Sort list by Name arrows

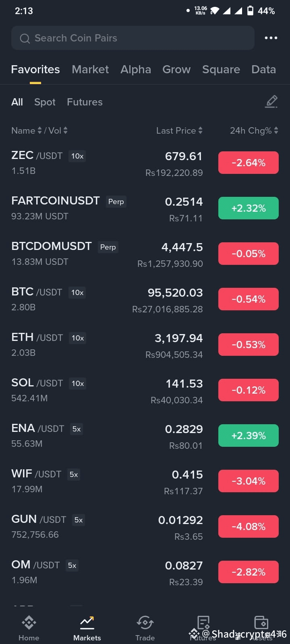[x=39, y=130]
